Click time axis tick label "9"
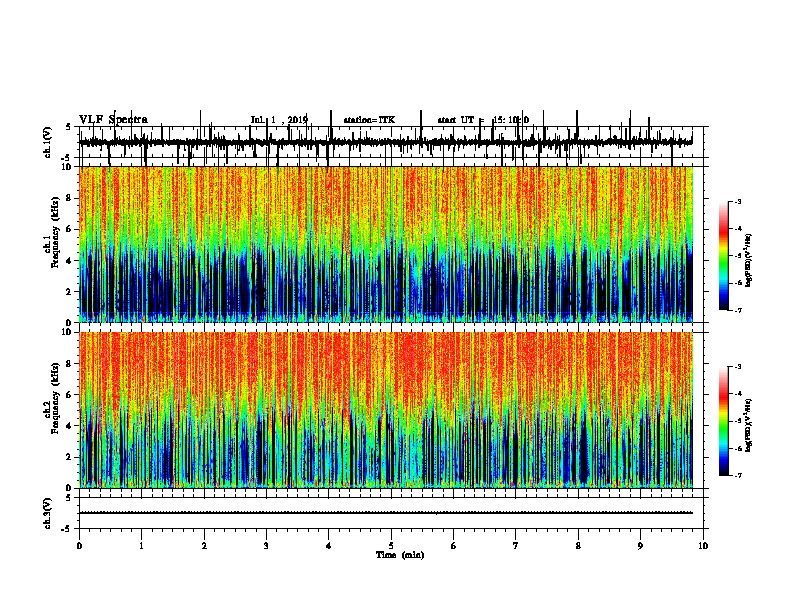792x612 pixels. point(640,546)
